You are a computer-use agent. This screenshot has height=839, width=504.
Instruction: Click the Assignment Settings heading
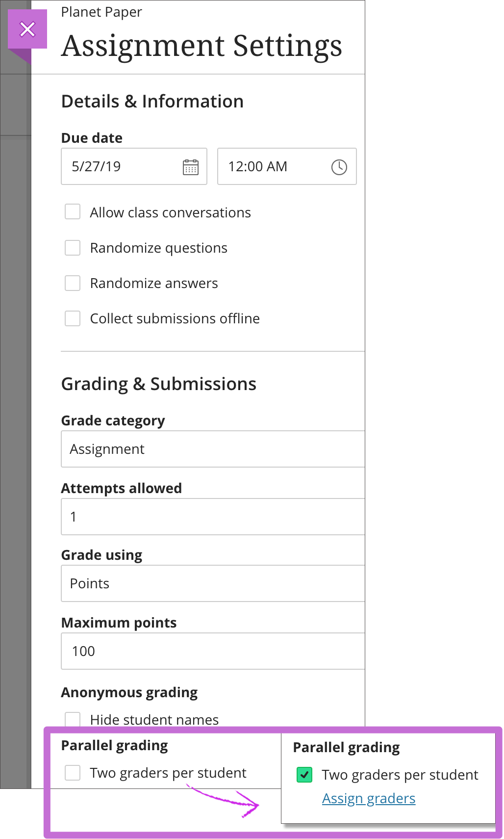[x=202, y=46]
